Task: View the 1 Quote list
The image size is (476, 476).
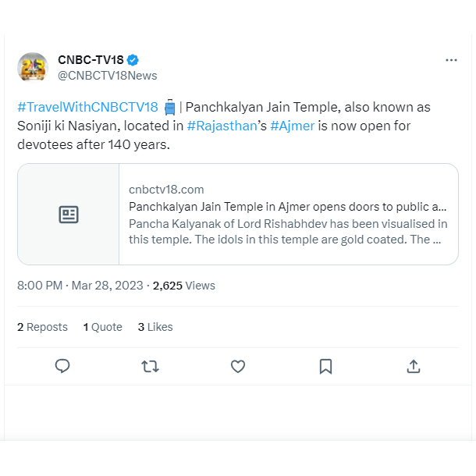Action: click(x=102, y=327)
